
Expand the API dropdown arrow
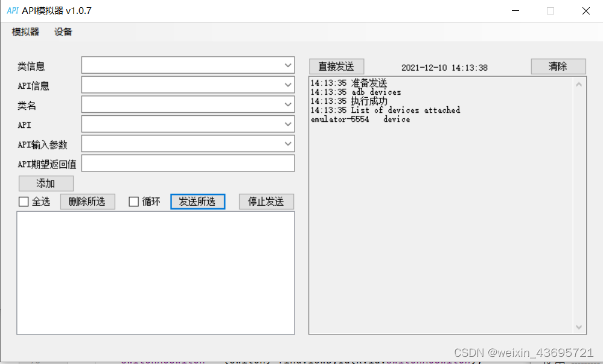tap(288, 124)
